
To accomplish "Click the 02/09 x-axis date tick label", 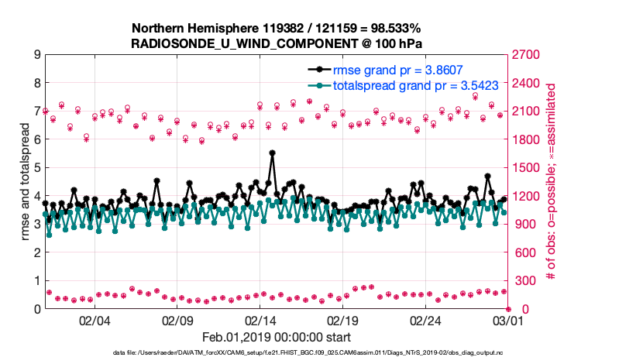I will [177, 321].
